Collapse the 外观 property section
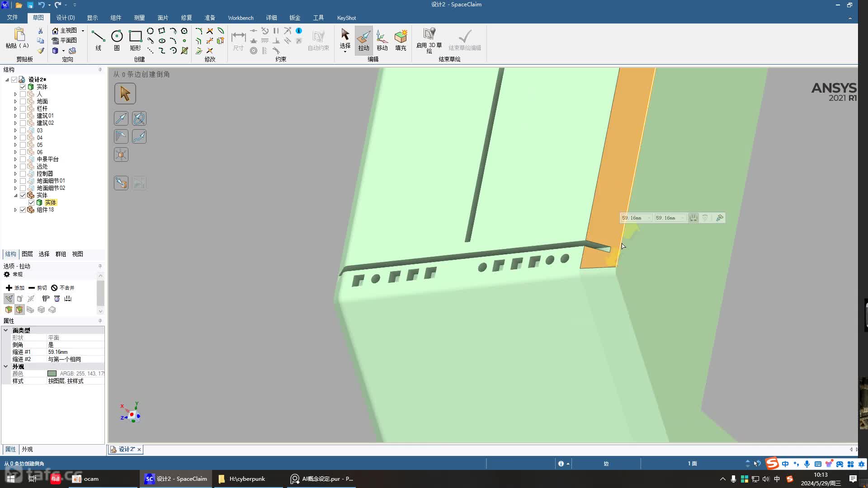The height and width of the screenshot is (488, 868). (x=6, y=366)
